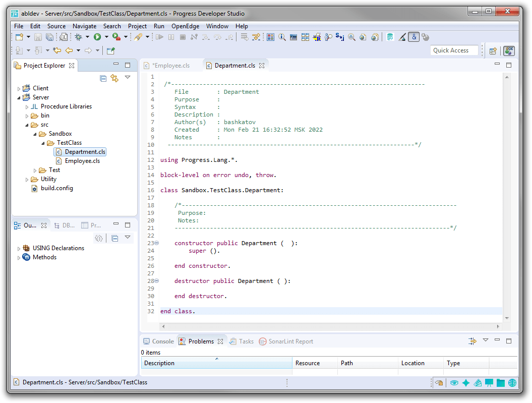This screenshot has height=403, width=532.
Task: Sort by the Description column header
Action: (216, 363)
